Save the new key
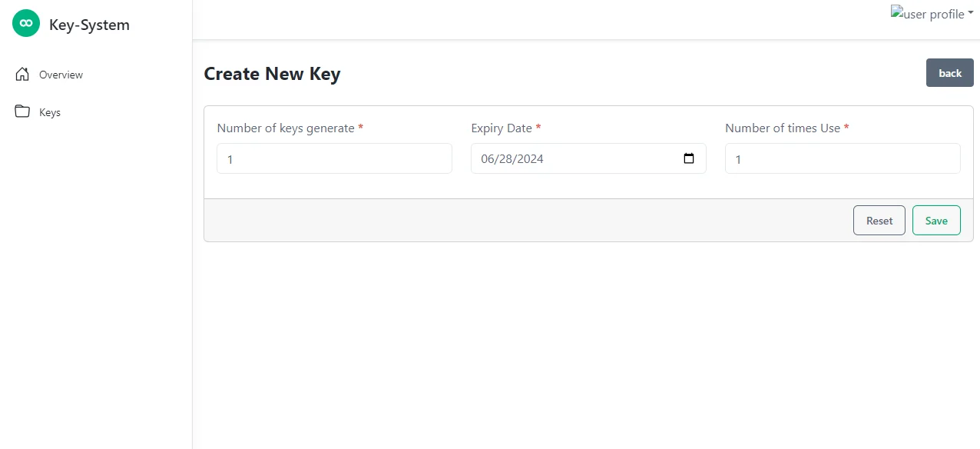 click(935, 221)
